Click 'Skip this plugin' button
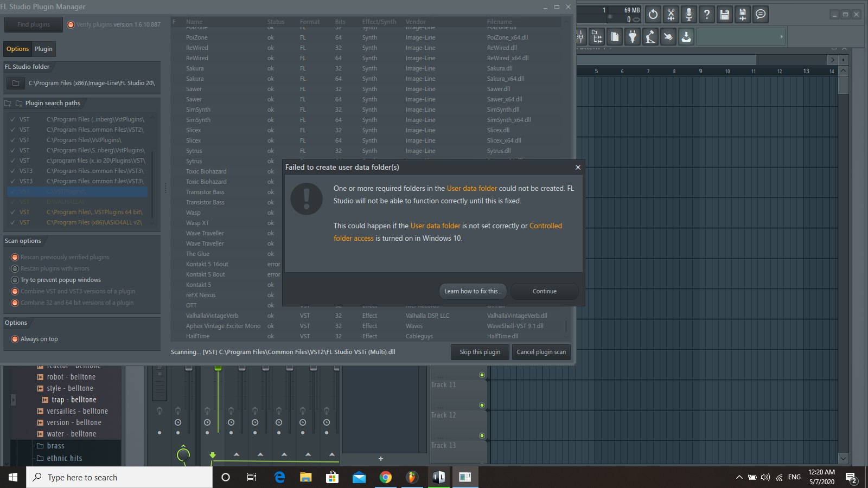The image size is (868, 488). (480, 352)
